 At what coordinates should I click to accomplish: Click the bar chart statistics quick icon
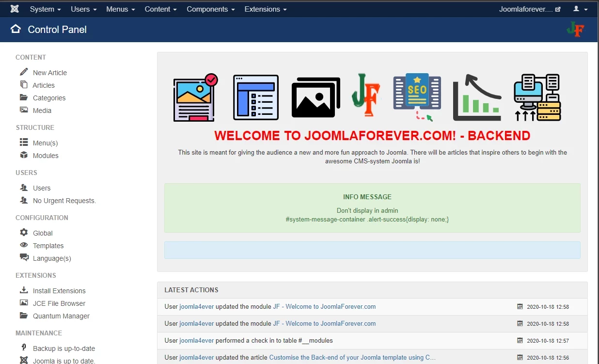[x=477, y=97]
